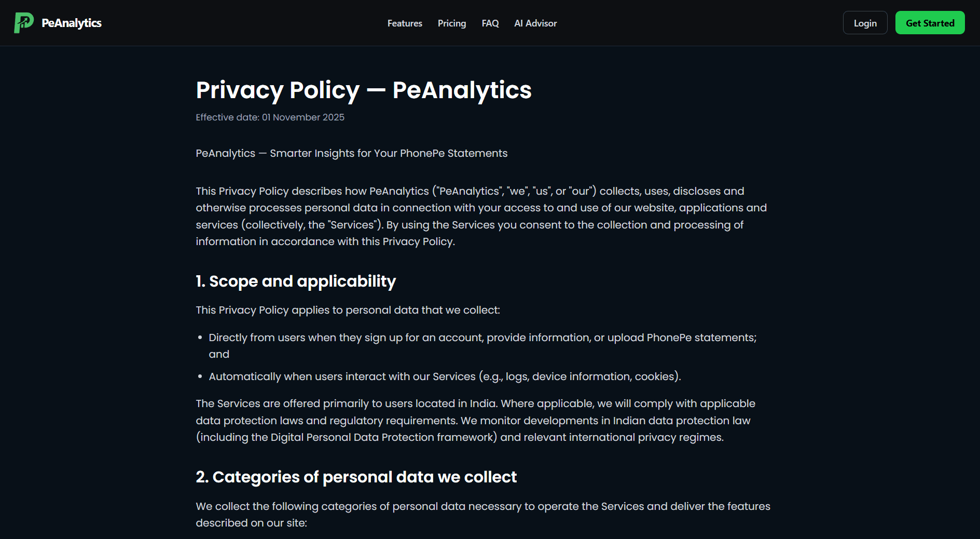Select the Privacy Policy page heading

pos(363,90)
